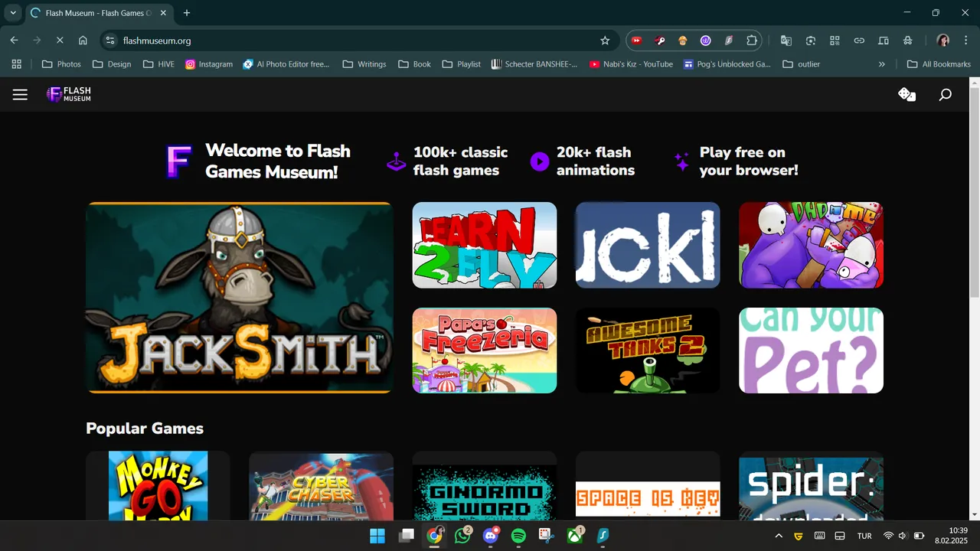
Task: Click the copy link toolbar icon
Action: [859, 41]
